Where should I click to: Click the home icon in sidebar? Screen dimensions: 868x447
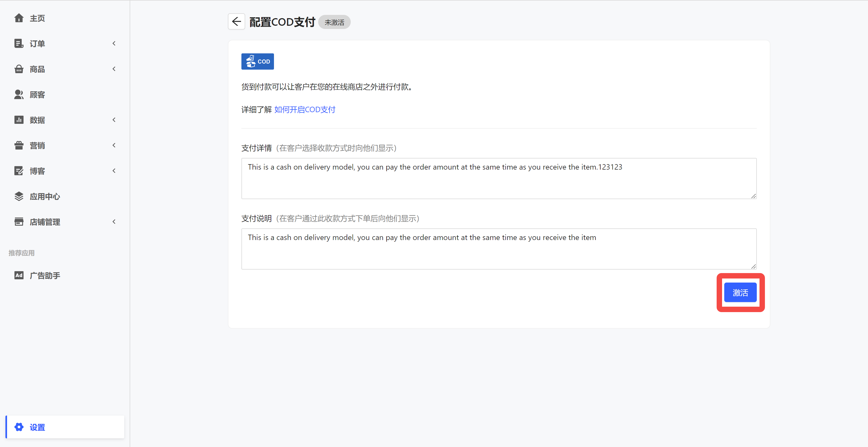[x=19, y=18]
